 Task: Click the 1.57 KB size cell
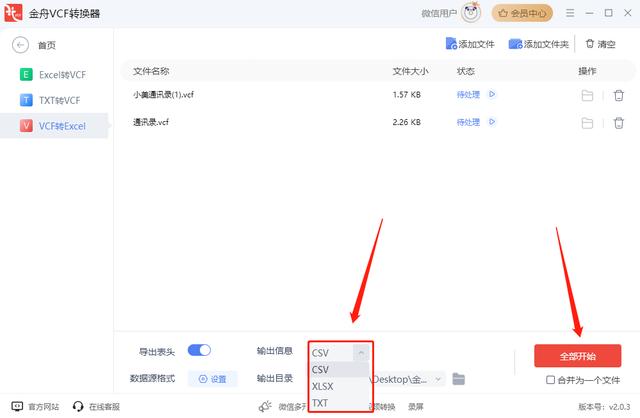(x=407, y=95)
